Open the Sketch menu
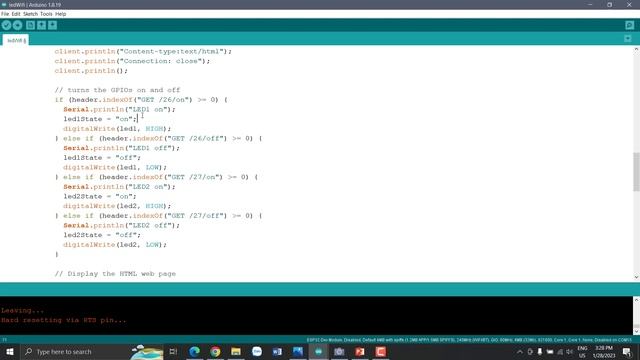Viewport: 640px width, 360px height. [30, 14]
